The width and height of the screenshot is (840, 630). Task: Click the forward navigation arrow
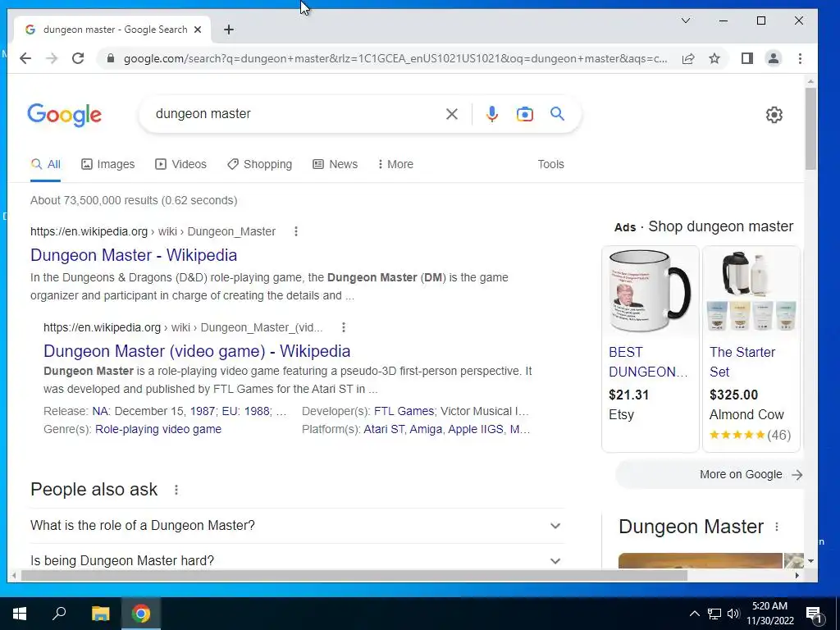coord(52,58)
